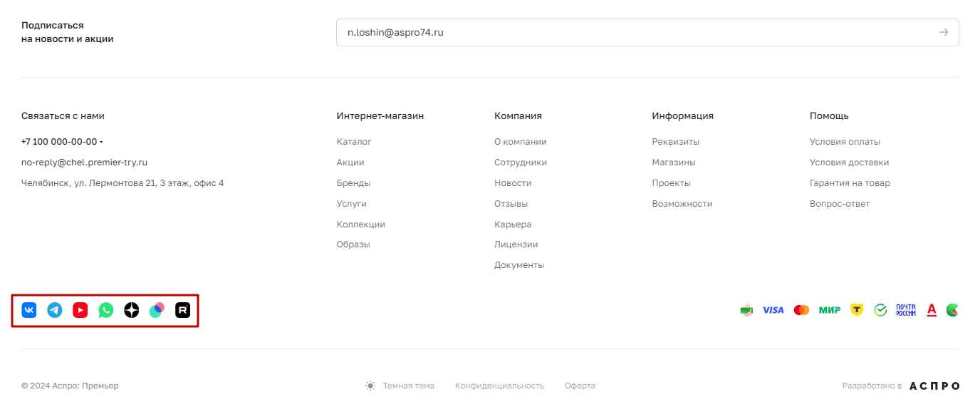Viewport: 980px width, 417px height.
Task: Click the subscription email input field
Action: (x=647, y=32)
